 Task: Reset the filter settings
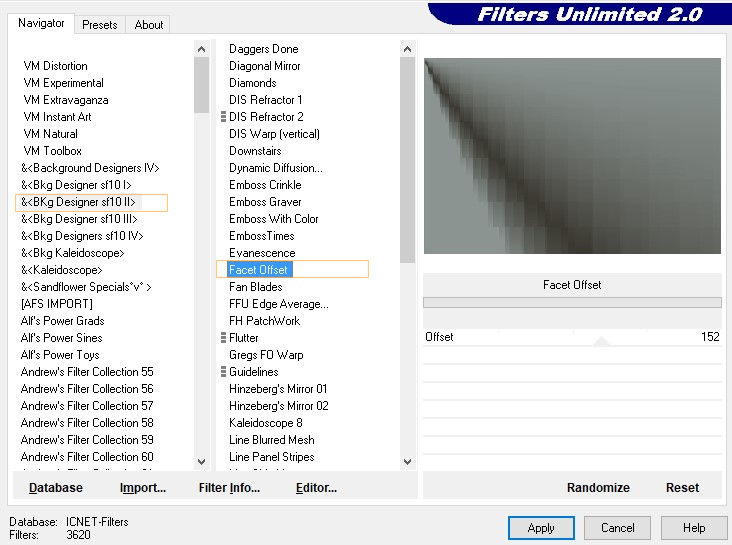click(682, 488)
